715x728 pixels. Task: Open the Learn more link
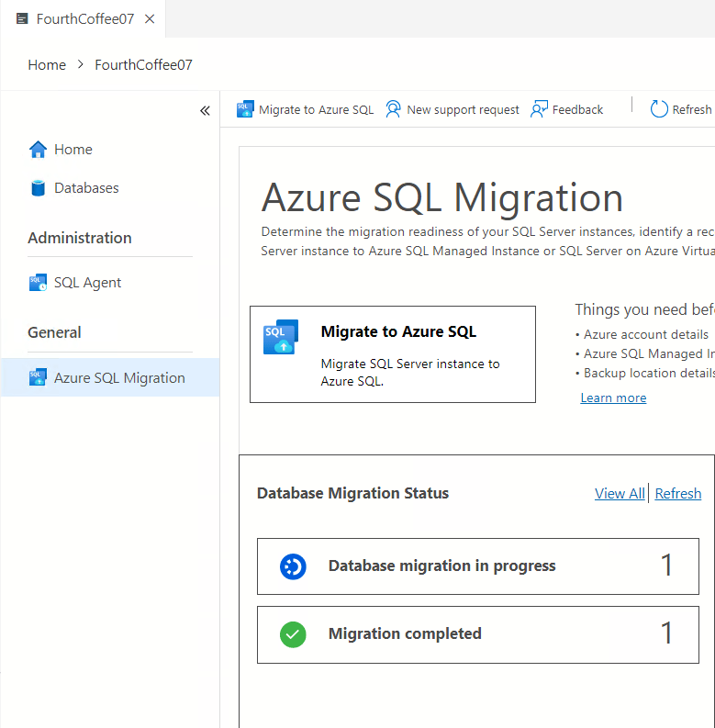tap(613, 398)
